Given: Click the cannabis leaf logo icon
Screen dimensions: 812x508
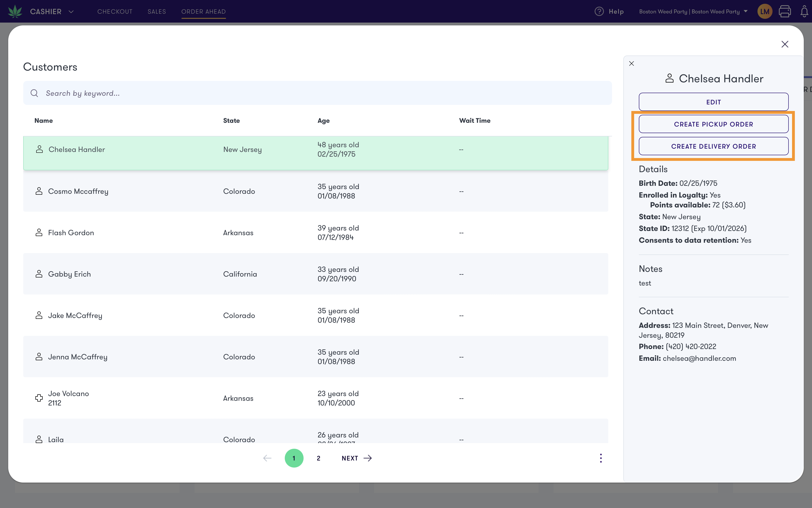Looking at the screenshot, I should tap(15, 12).
